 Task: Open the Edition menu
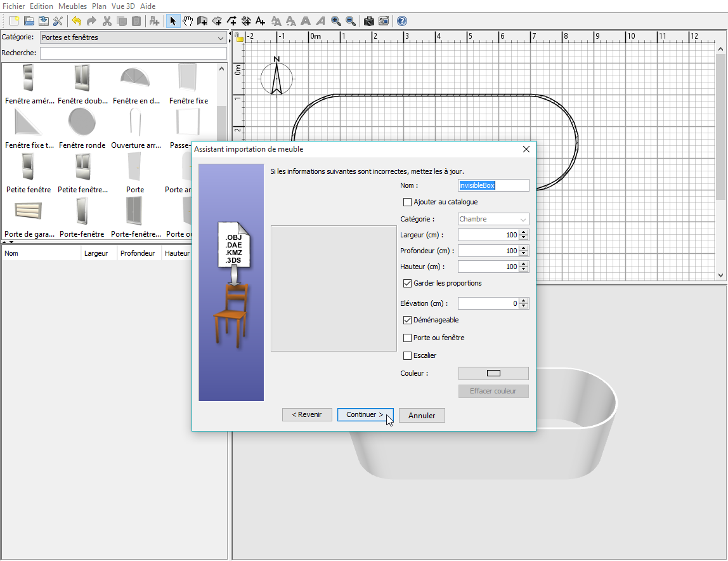[x=41, y=6]
